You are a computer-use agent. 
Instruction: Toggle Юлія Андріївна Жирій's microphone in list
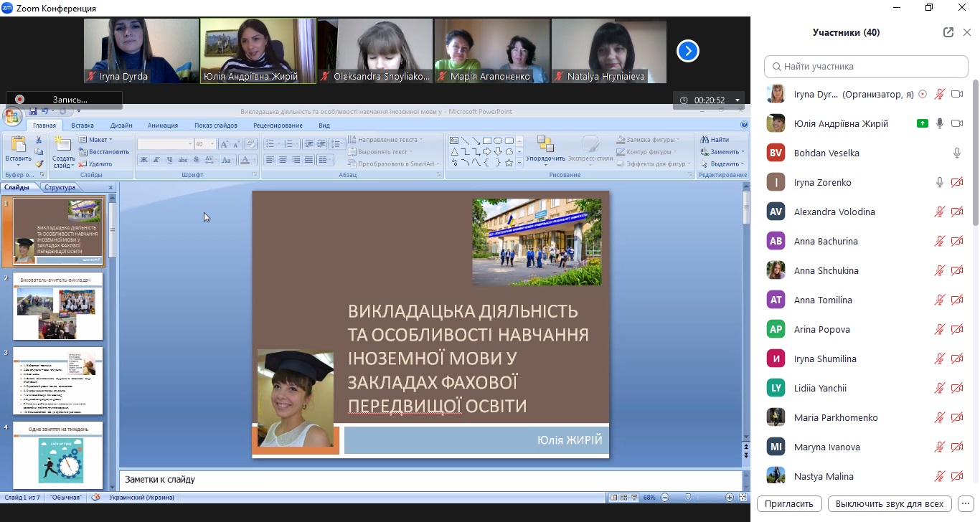939,123
